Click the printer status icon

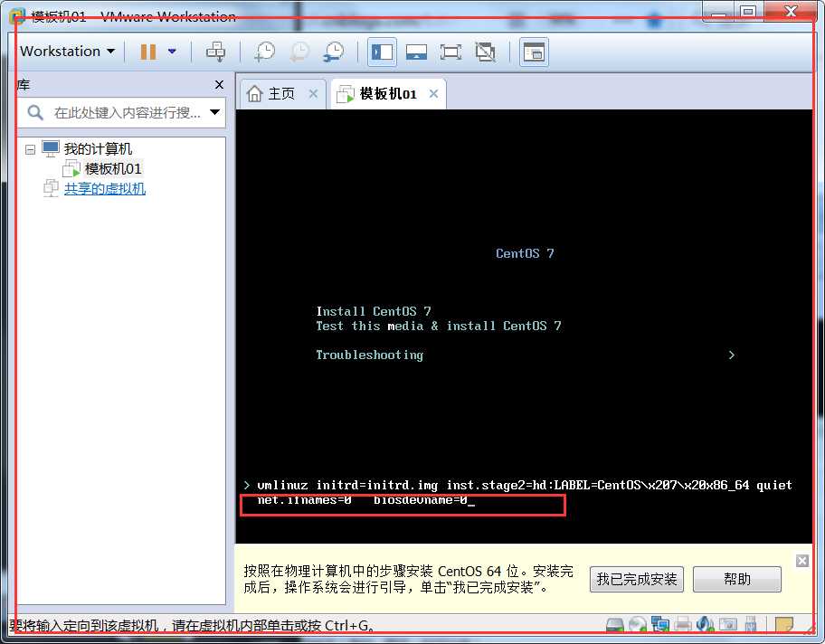point(682,624)
